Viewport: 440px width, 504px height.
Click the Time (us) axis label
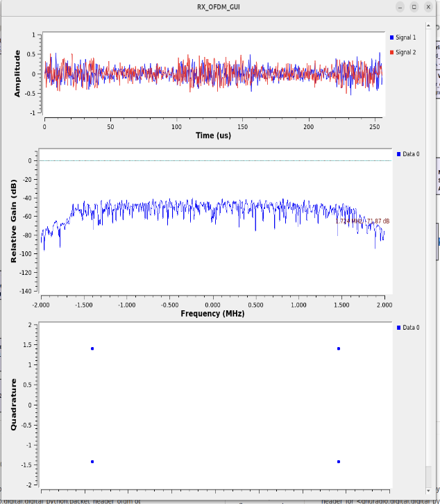click(x=214, y=136)
